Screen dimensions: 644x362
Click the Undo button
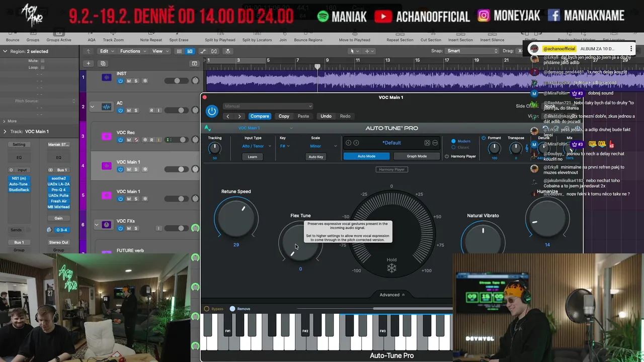[326, 116]
